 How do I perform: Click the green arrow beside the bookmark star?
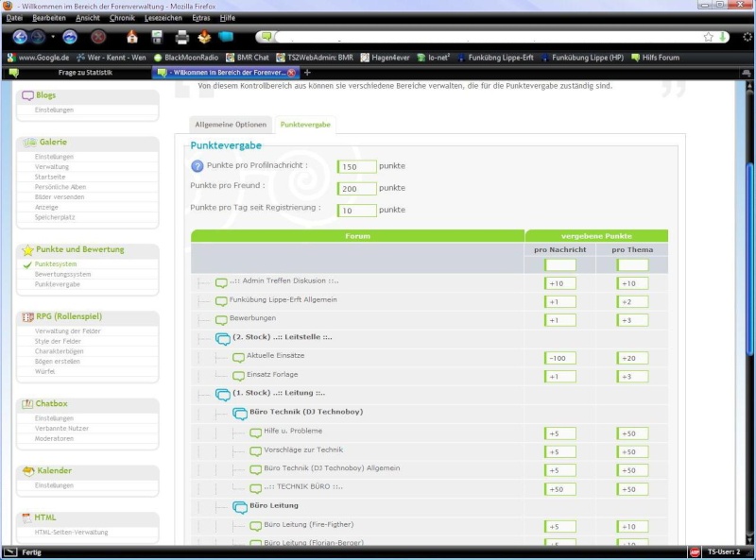pos(722,37)
